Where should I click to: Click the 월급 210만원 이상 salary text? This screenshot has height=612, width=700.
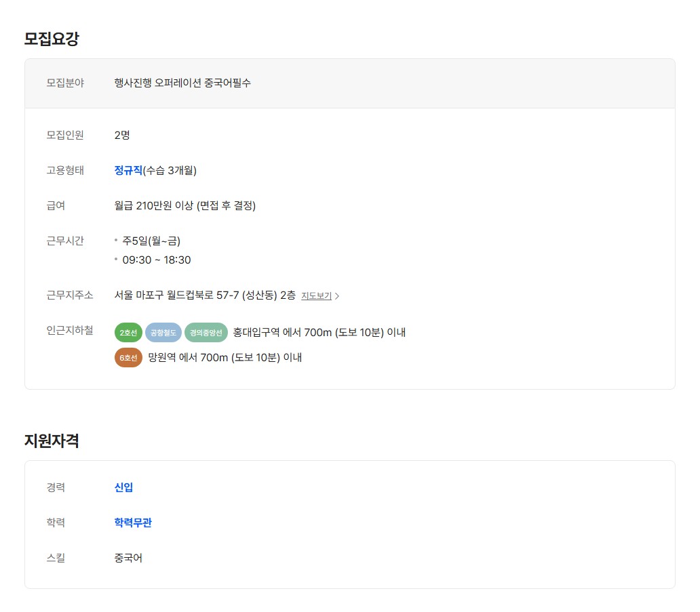click(184, 205)
